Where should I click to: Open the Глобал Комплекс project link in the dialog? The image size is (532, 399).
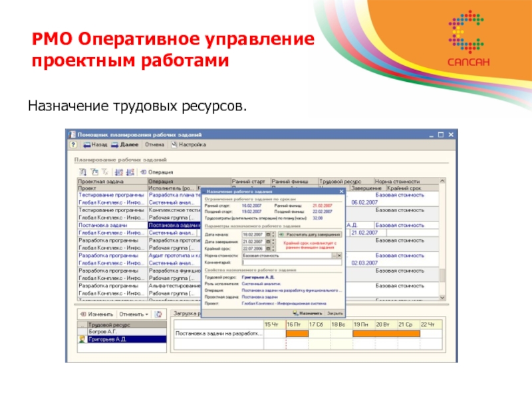click(x=284, y=303)
